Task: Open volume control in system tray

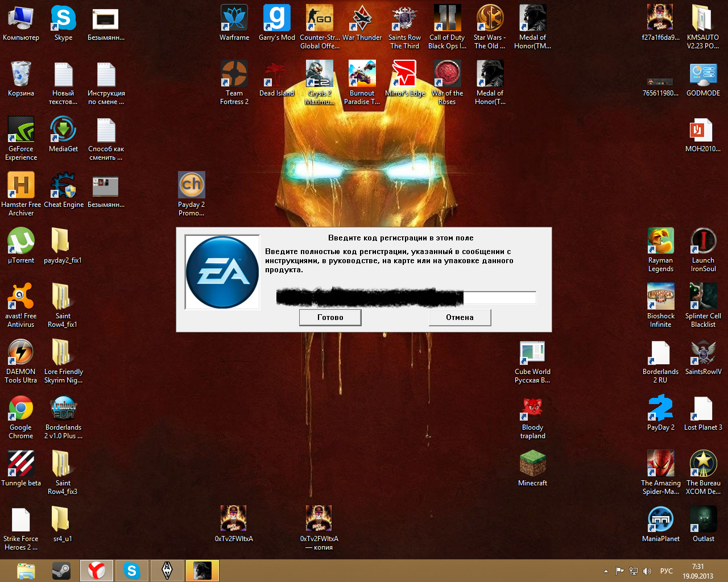Action: point(647,571)
